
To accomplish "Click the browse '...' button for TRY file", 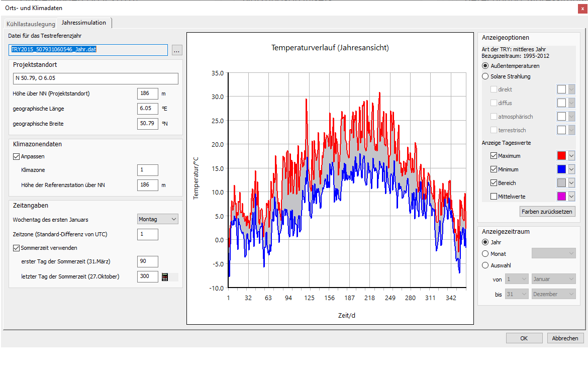I will click(176, 50).
